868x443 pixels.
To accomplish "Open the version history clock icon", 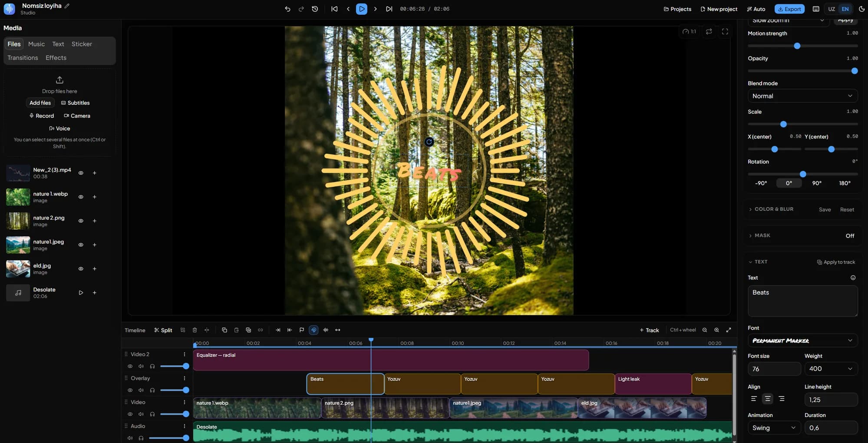I will pos(315,9).
